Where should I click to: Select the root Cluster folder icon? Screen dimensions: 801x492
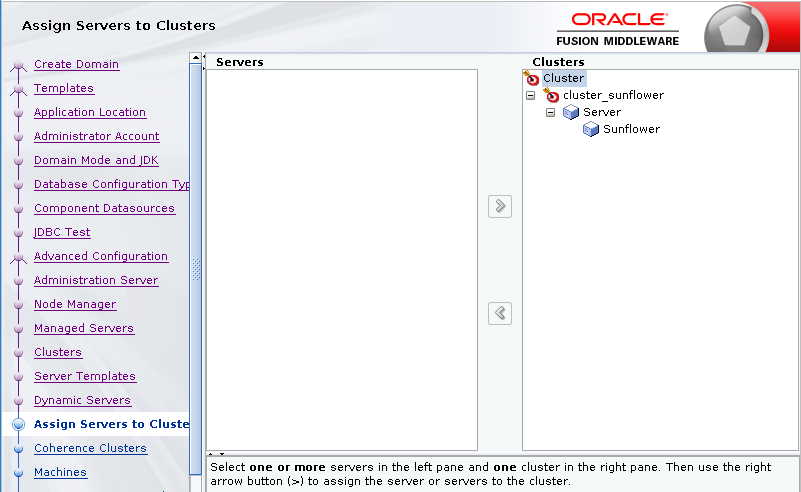tap(532, 78)
